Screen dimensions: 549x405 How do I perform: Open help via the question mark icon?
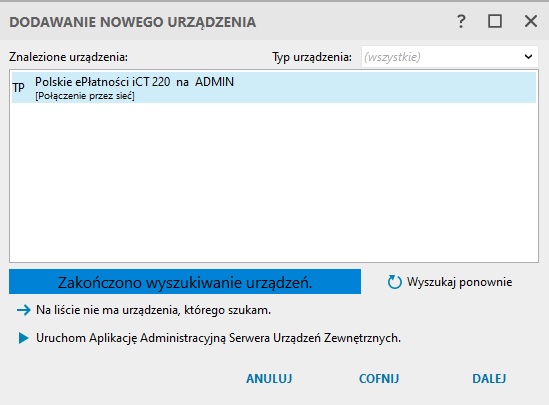461,21
